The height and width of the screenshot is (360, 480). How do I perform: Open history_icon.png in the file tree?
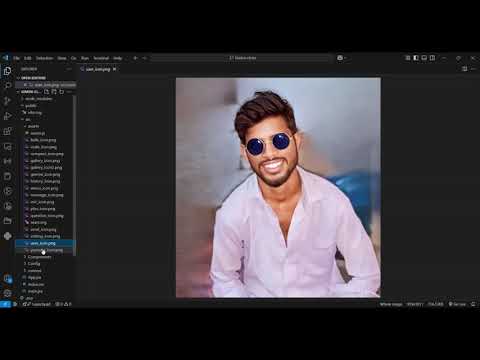pyautogui.click(x=45, y=181)
